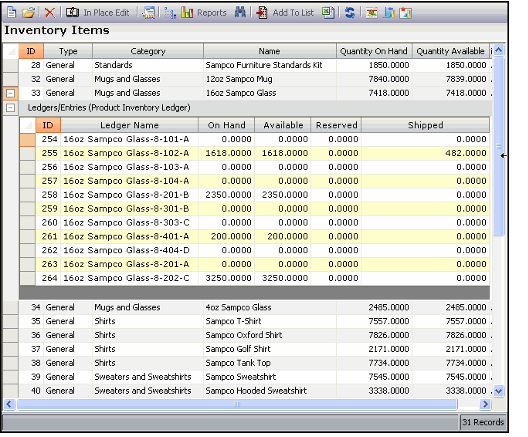Open item with the folder icon
Image resolution: width=528 pixels, height=437 pixels.
(29, 13)
